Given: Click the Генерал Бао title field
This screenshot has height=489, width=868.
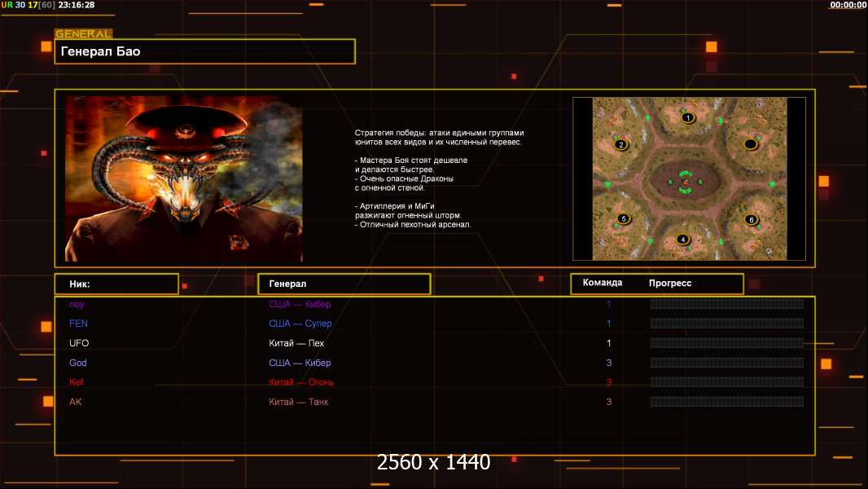Looking at the screenshot, I should (x=204, y=51).
